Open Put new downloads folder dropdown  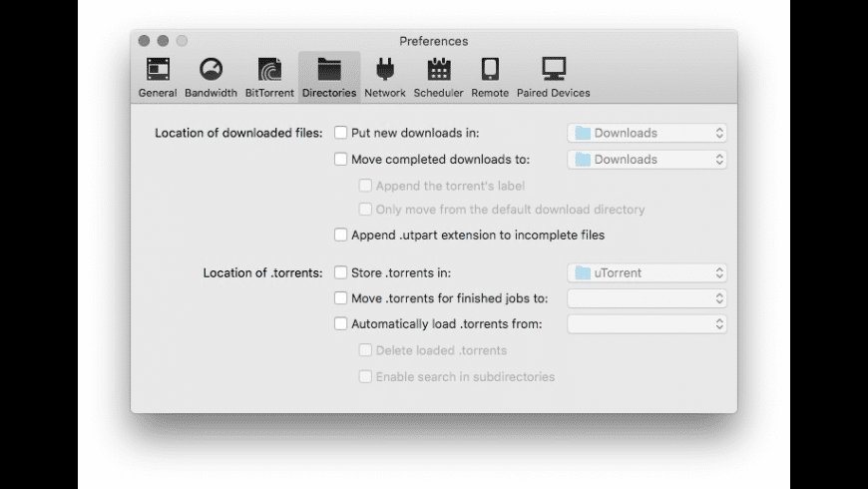click(x=648, y=133)
